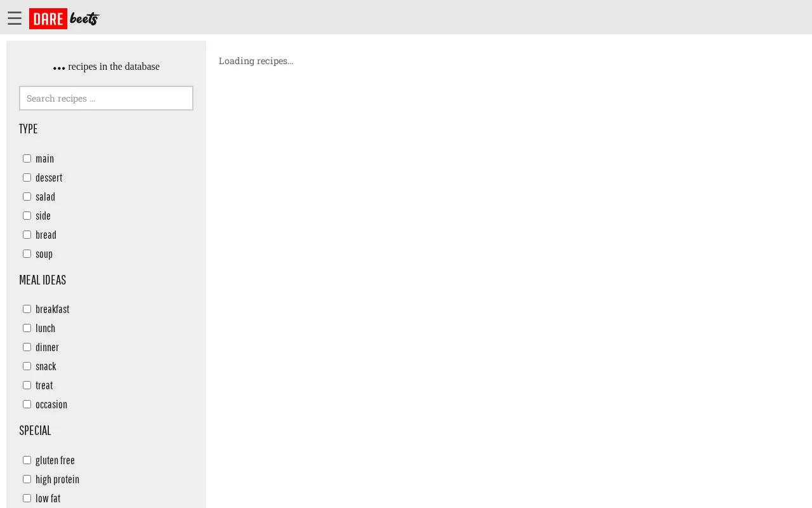Focus the Search recipes input field
Viewport: 812px width, 508px height.
coord(106,98)
